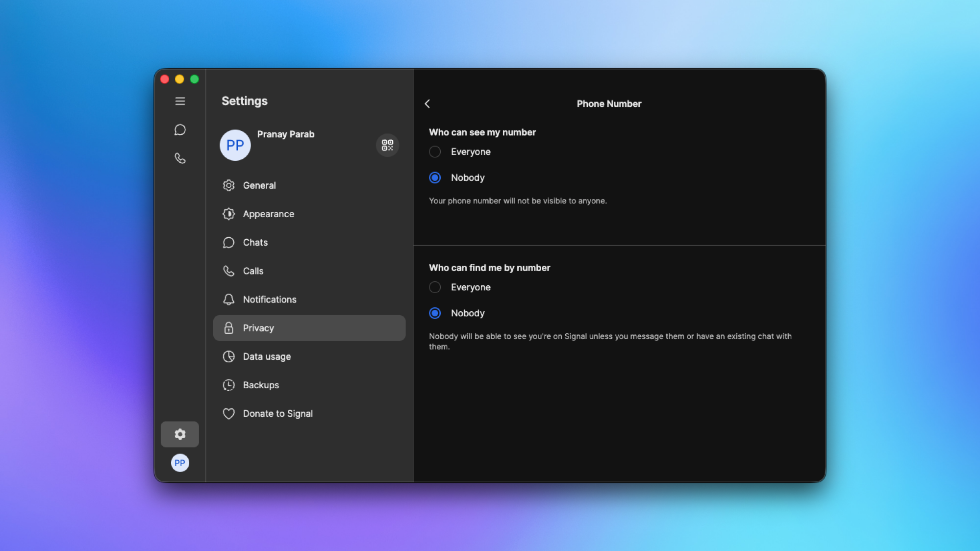Open the Data usage section
Screen dimensions: 980x551
pyautogui.click(x=267, y=356)
